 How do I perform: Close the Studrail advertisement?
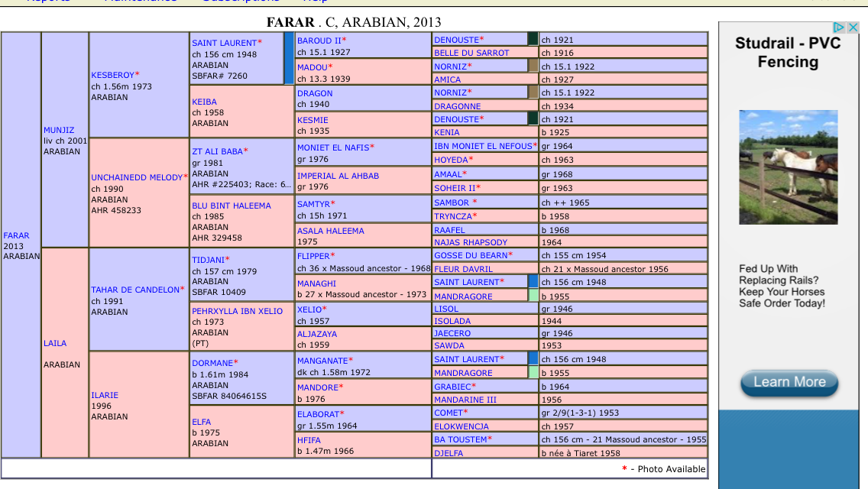pyautogui.click(x=853, y=28)
